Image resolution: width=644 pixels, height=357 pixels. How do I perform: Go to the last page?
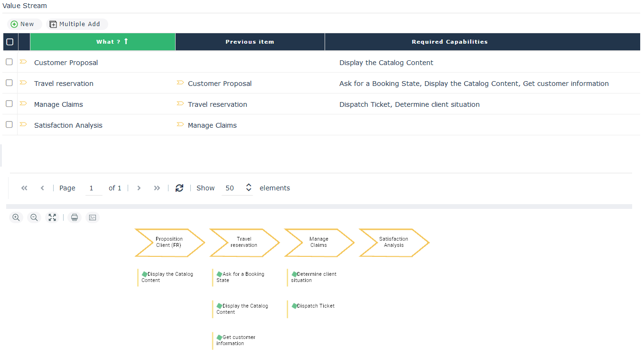tap(157, 188)
